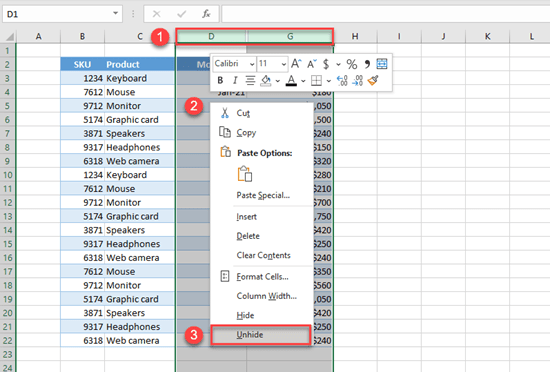Apply Comma Style number format
This screenshot has width=550, height=372.
(367, 64)
